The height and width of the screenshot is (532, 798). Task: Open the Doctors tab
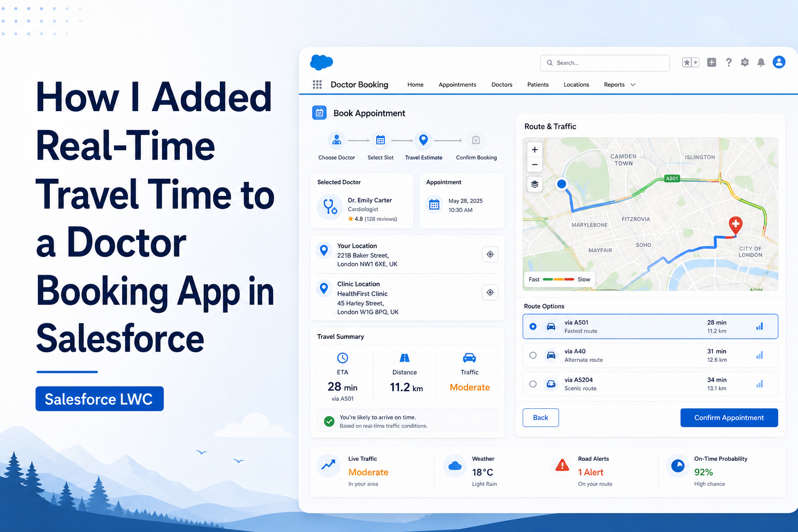(x=502, y=85)
